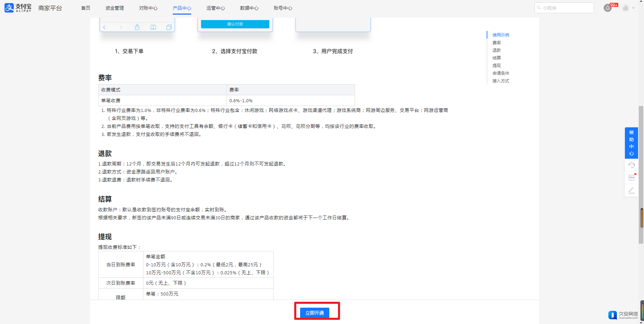
Task: Jump to 申请条件 anchor link
Action: click(501, 73)
